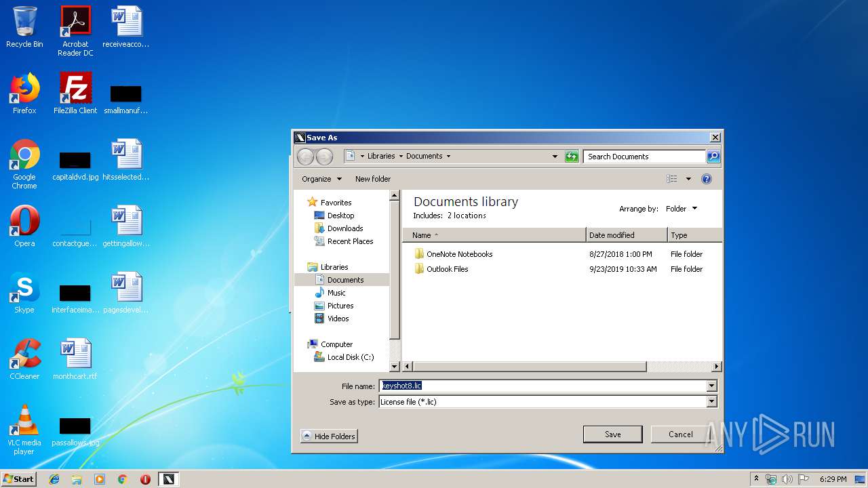Click the horizontal scrollbar right arrow
The height and width of the screenshot is (488, 868).
[716, 367]
